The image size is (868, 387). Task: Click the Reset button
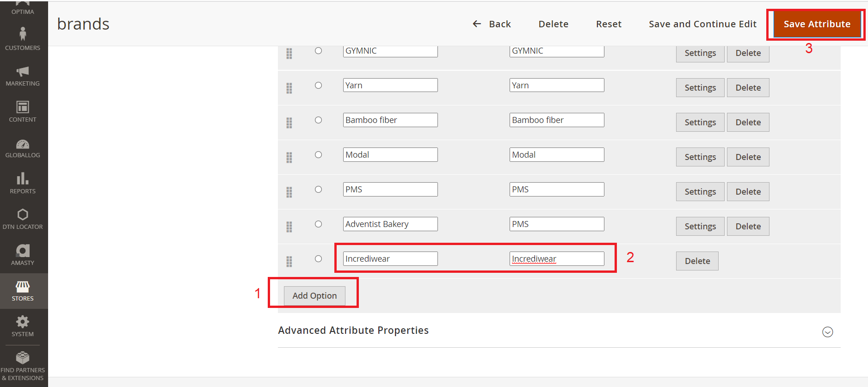click(x=609, y=24)
